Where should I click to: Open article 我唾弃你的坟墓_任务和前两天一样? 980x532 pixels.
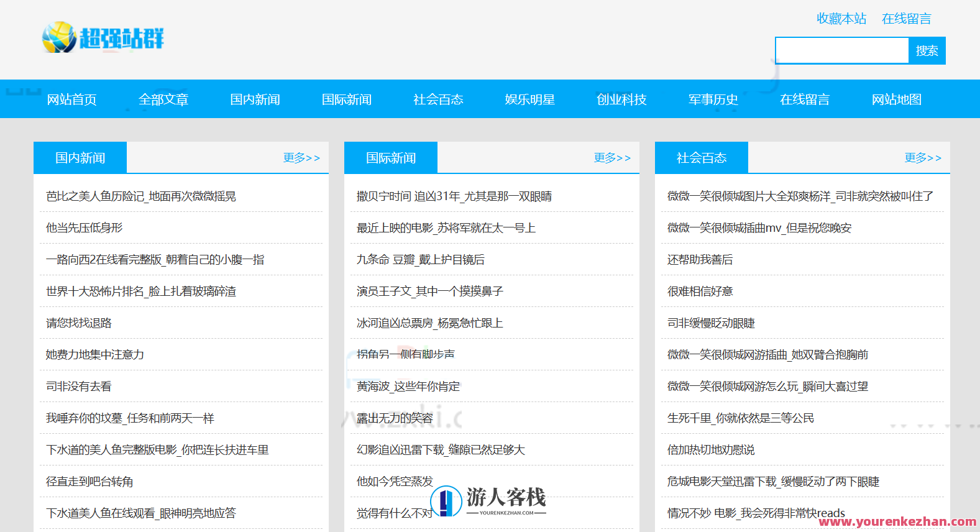click(131, 418)
